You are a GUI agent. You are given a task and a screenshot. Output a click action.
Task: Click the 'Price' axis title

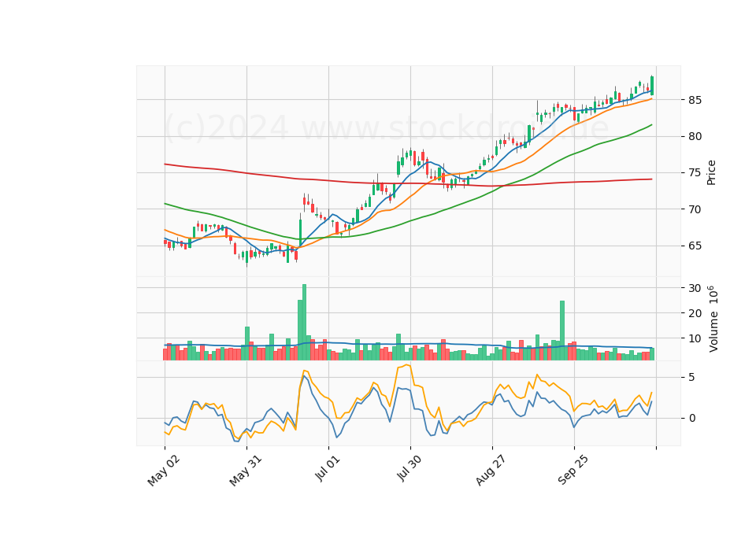[x=711, y=172]
